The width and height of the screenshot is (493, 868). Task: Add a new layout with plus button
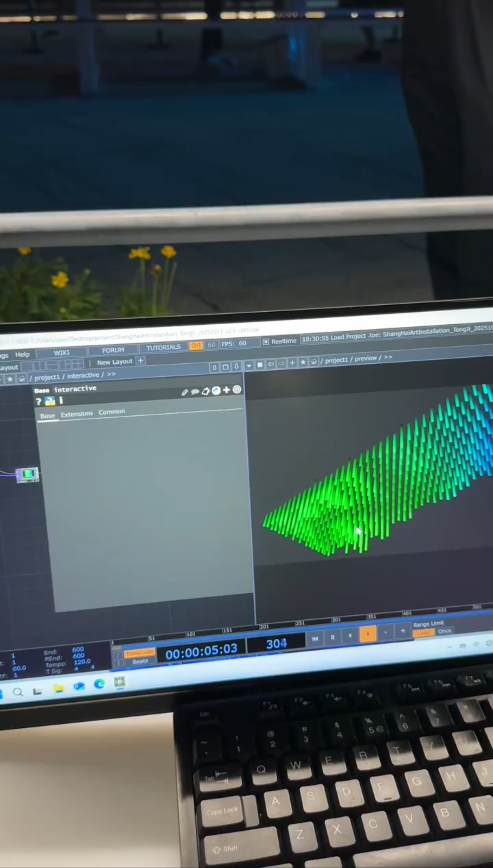click(x=141, y=361)
